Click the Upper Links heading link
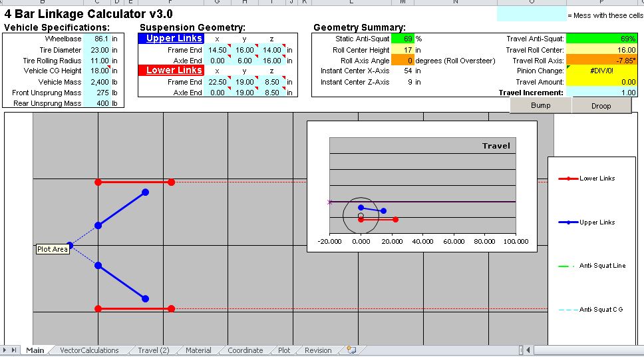Viewport: 644px width, 357px height. click(174, 38)
